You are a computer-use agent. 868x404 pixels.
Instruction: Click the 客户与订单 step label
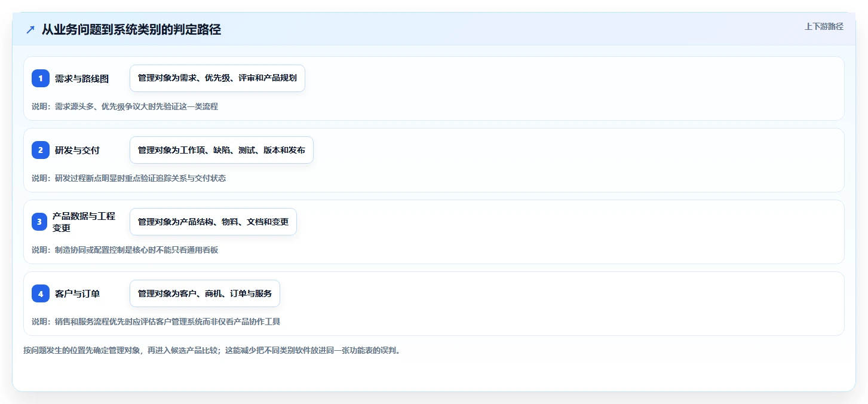tap(77, 293)
